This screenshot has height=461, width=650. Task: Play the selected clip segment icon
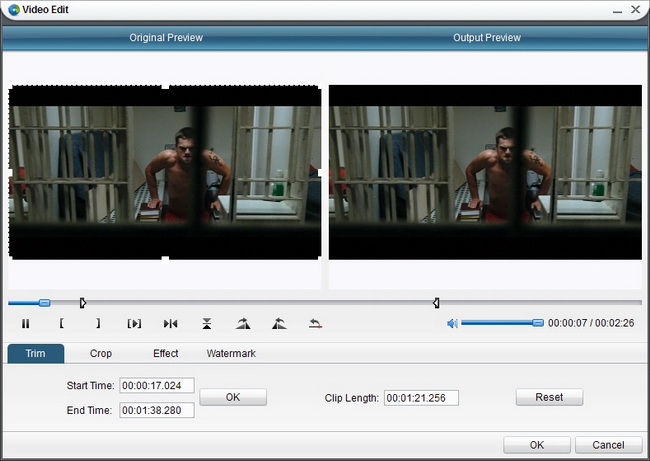point(134,323)
